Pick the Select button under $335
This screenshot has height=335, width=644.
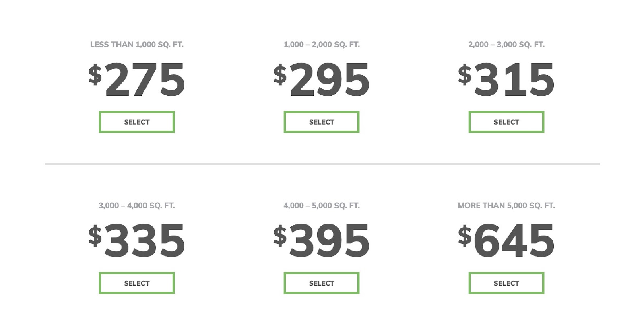click(137, 283)
